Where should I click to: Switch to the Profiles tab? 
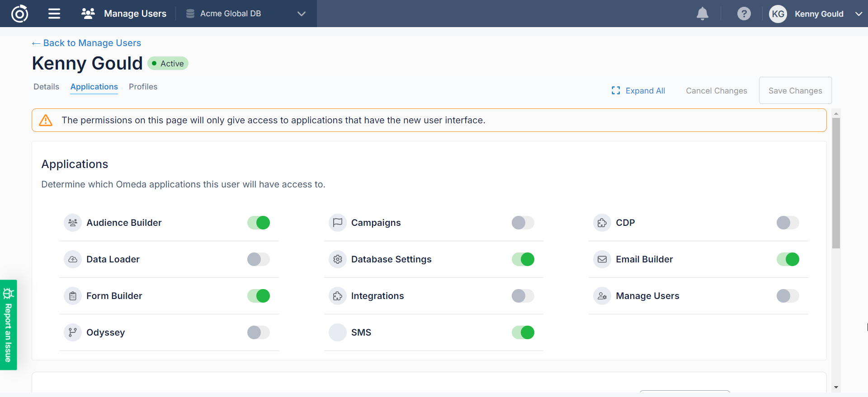click(x=143, y=87)
